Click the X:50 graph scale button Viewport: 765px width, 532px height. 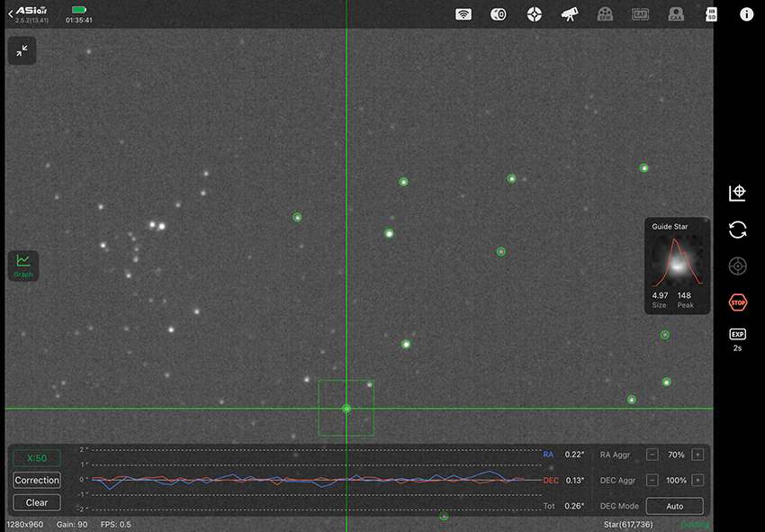click(x=37, y=458)
